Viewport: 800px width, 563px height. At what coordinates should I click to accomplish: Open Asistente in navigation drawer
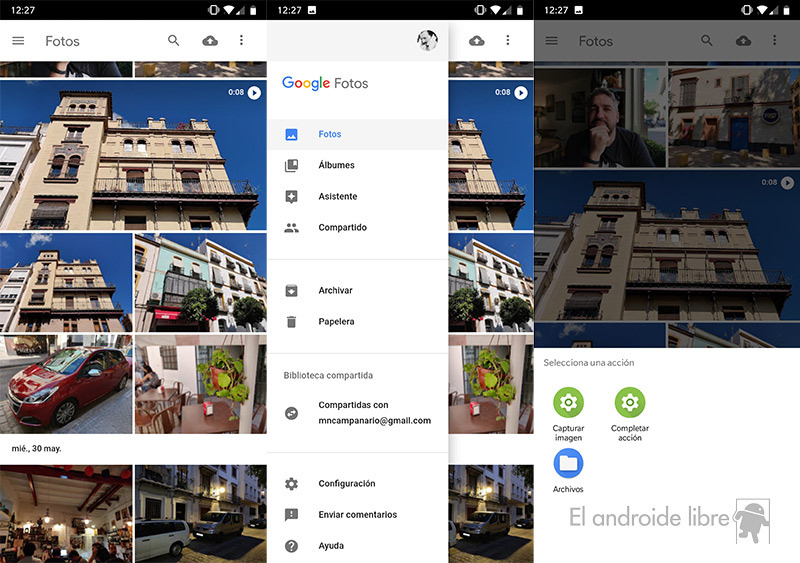(x=358, y=197)
